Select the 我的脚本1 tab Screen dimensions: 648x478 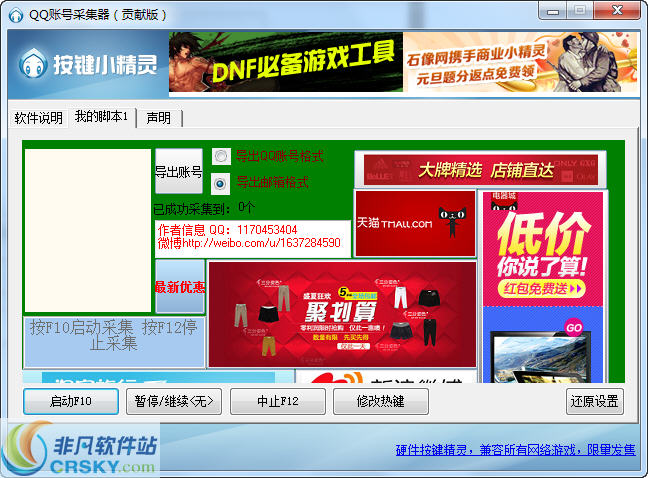(x=102, y=117)
